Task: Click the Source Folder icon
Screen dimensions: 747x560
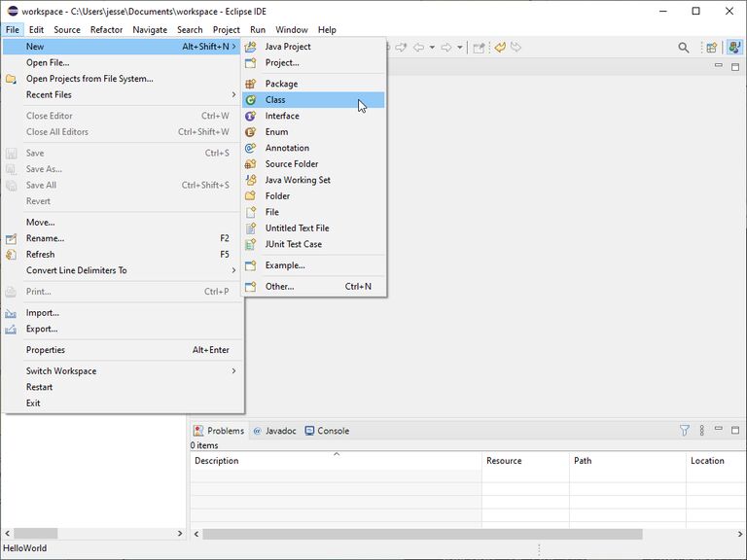Action: [251, 164]
